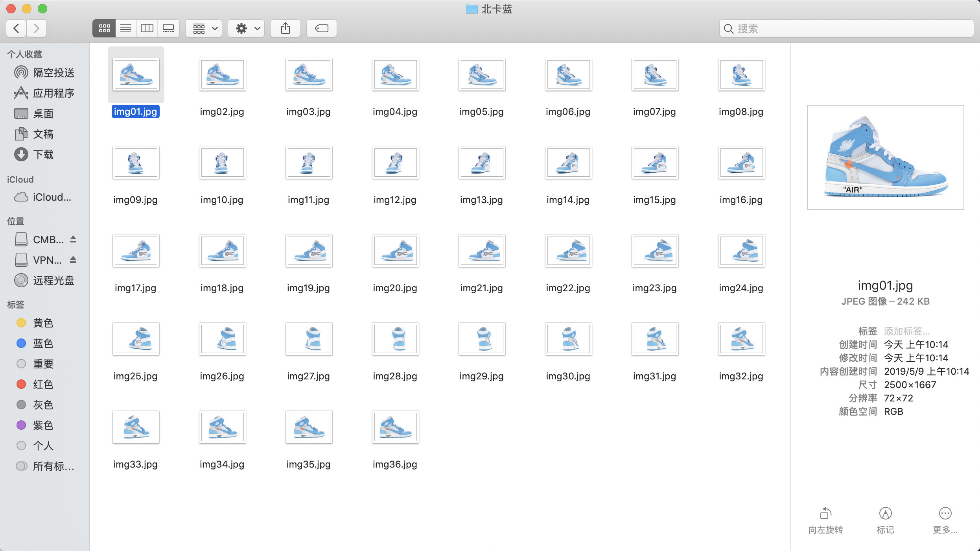Click the Edit Tags toolbar button
The width and height of the screenshot is (980, 551).
(322, 28)
